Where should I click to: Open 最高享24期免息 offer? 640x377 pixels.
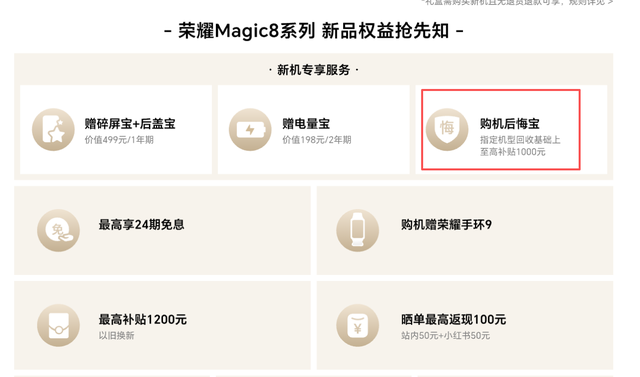click(162, 231)
